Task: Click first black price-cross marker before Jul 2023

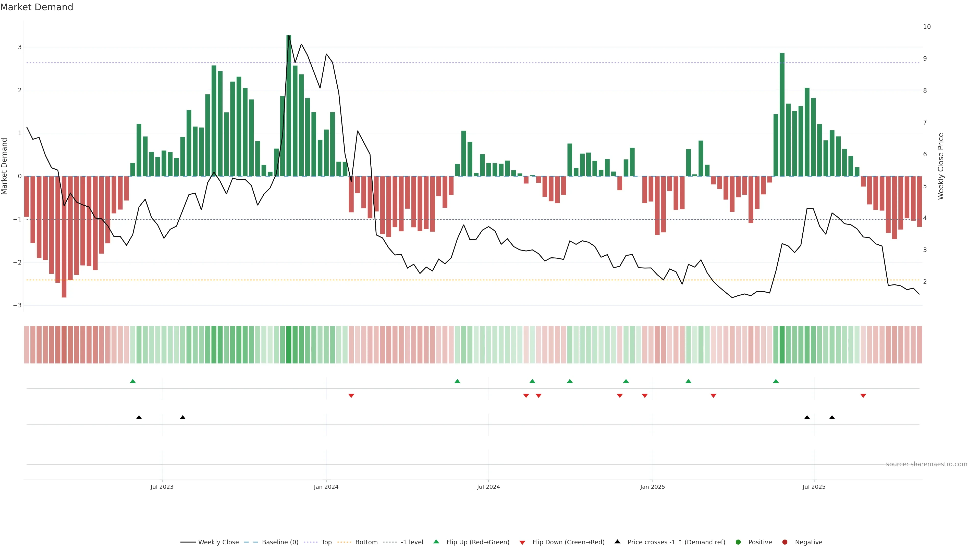Action: click(x=139, y=418)
